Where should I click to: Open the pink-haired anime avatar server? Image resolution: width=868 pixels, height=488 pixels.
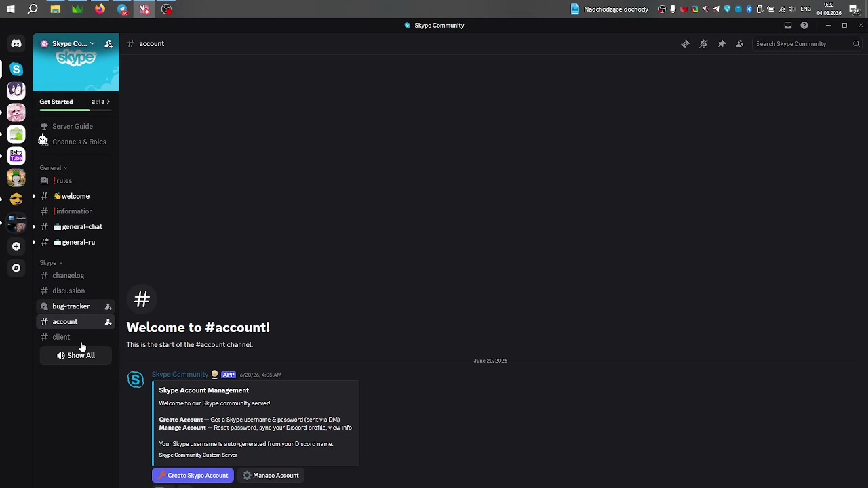(16, 113)
